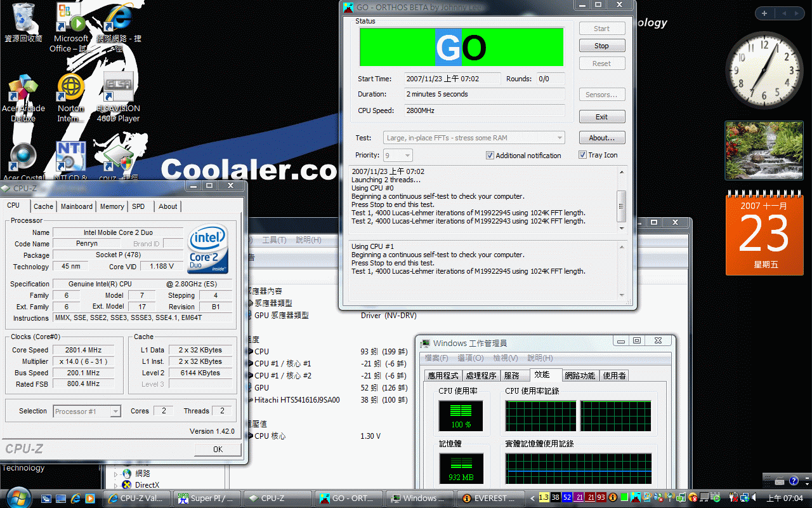Screen dimensions: 812x508
Task: Open 使用者 tab in Task Manager
Action: point(615,375)
